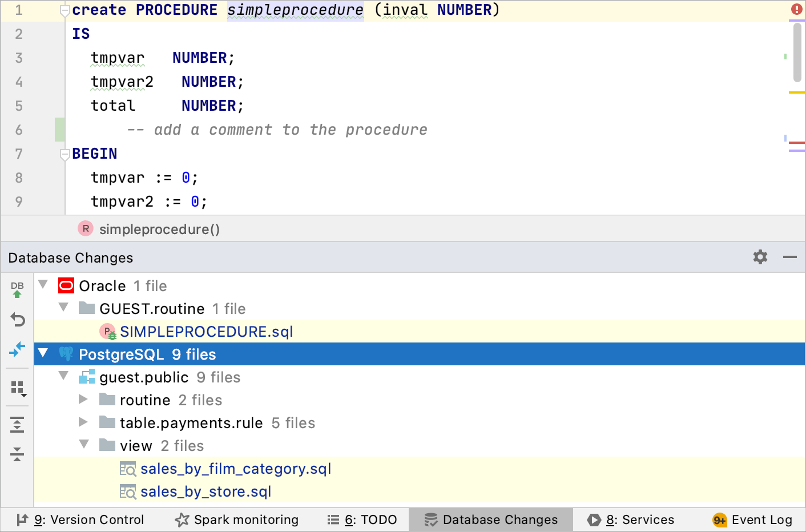Select the Rollback icon in the changes toolbar
This screenshot has height=532, width=806.
pos(17,320)
